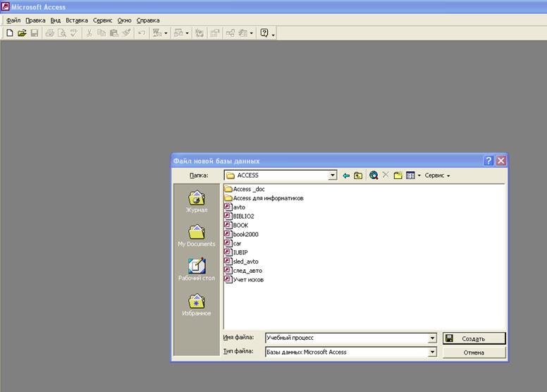Click the Paste clipboard icon
Viewport: 547px width, 392px height.
113,33
